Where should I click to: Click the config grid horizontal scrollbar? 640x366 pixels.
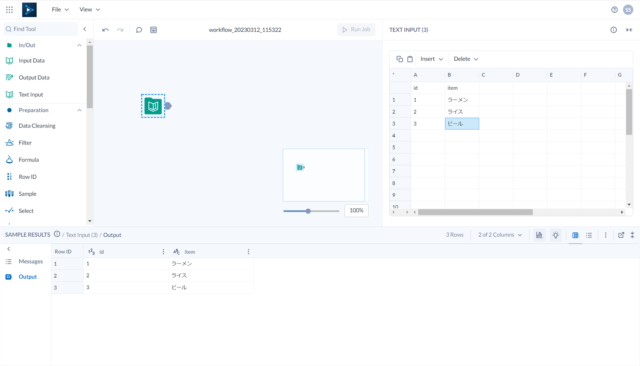tap(475, 212)
